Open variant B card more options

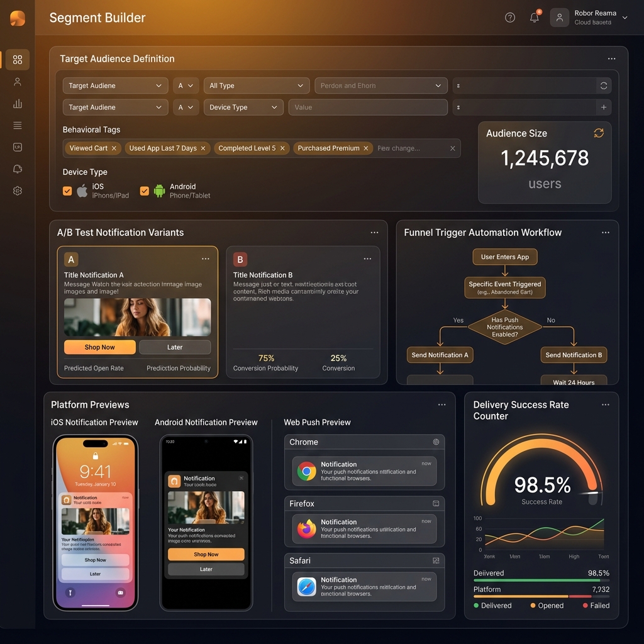coord(367,258)
